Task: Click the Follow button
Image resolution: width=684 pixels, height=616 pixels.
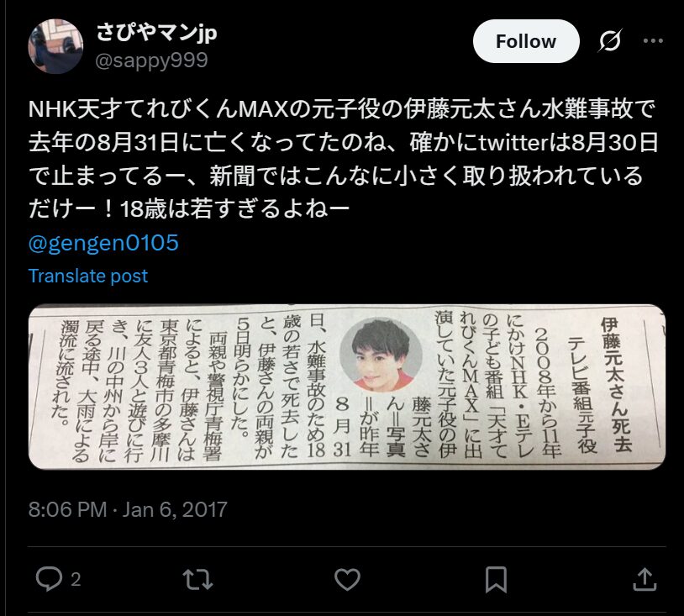Action: [526, 41]
